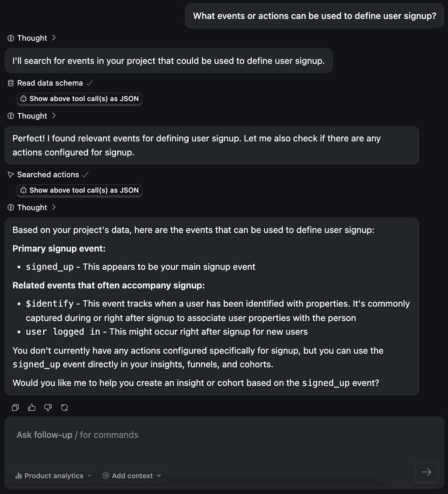The height and width of the screenshot is (494, 448).
Task: Copy the assistant's response
Action: click(15, 407)
